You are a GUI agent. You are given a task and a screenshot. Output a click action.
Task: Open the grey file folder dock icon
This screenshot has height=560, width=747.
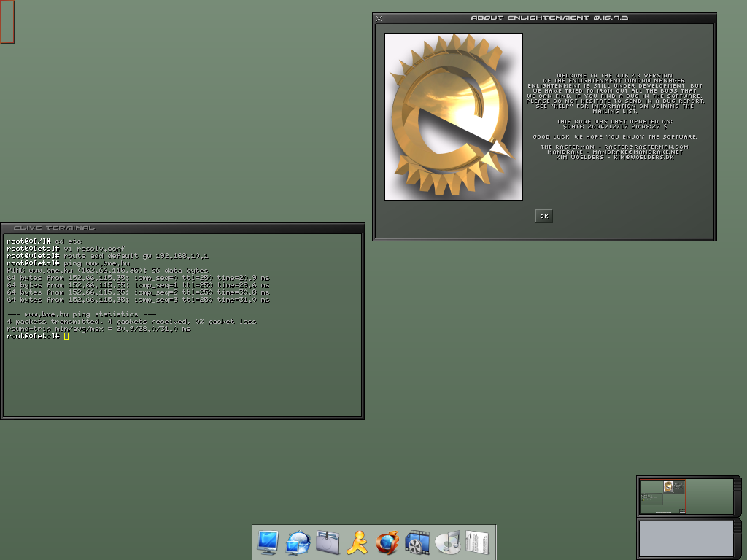coord(328,542)
